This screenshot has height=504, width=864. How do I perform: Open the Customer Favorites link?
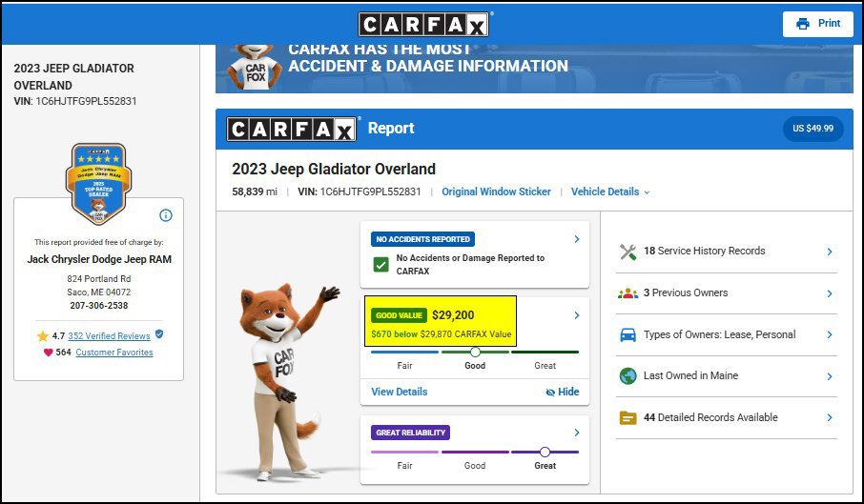[114, 353]
